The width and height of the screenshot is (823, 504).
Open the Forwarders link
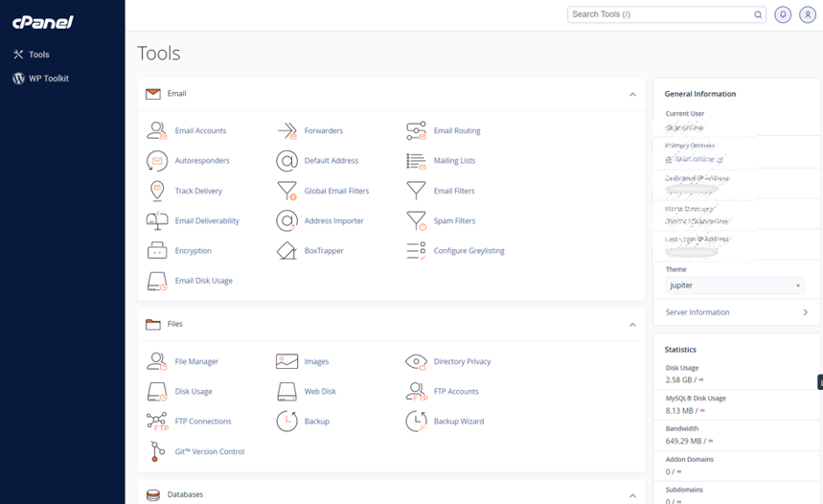coord(323,130)
